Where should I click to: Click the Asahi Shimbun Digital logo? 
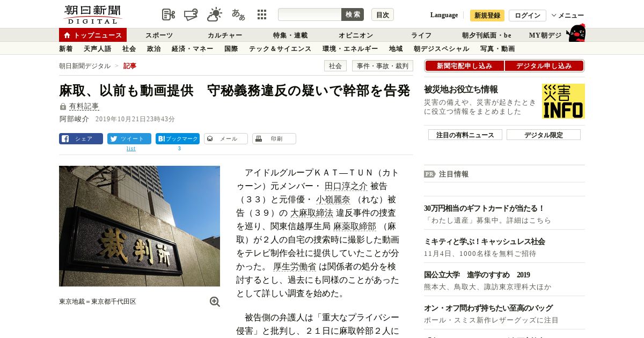(x=92, y=14)
